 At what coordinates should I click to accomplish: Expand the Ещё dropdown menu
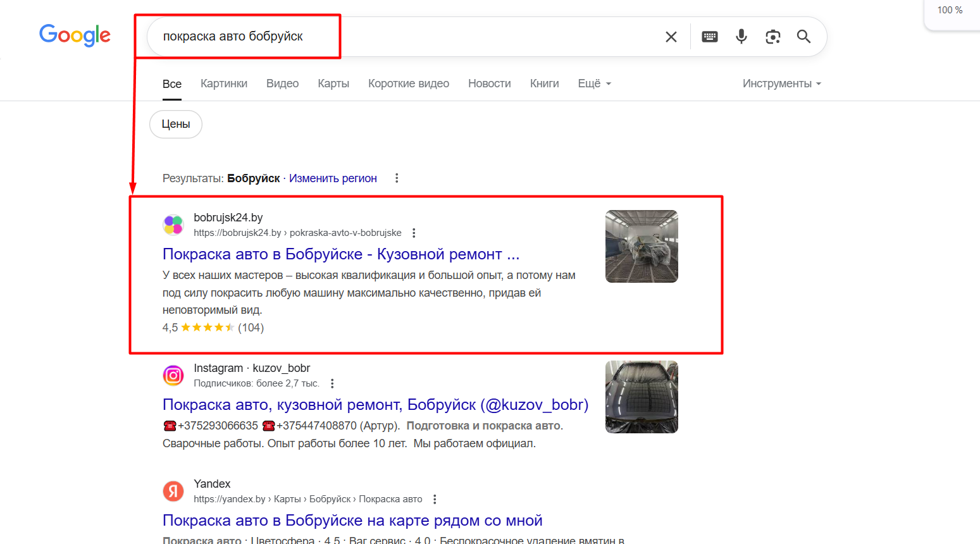594,83
